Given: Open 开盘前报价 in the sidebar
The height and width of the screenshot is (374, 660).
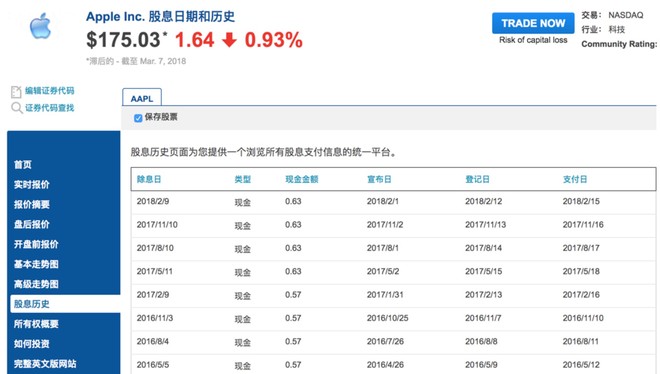Looking at the screenshot, I should [36, 244].
